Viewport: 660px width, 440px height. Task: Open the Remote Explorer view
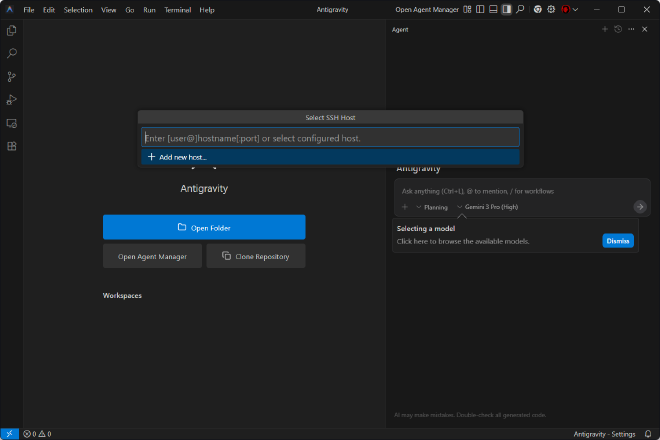12,123
